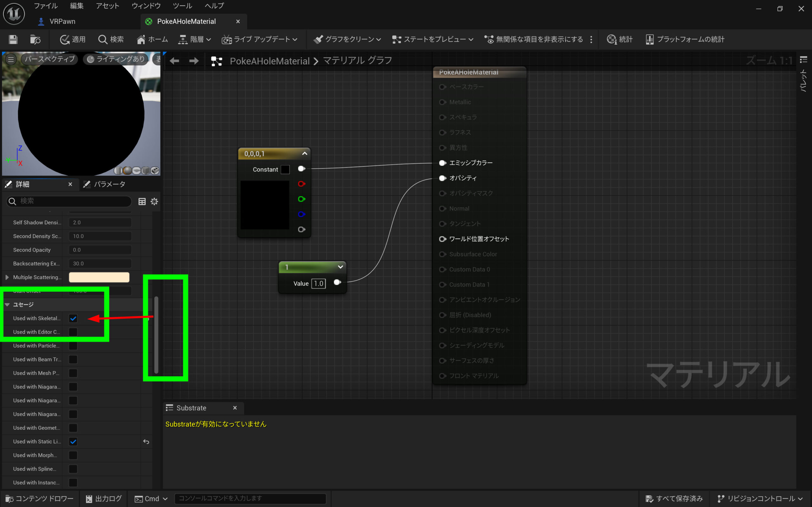Click the save floppy disk icon
The image size is (812, 507).
13,40
